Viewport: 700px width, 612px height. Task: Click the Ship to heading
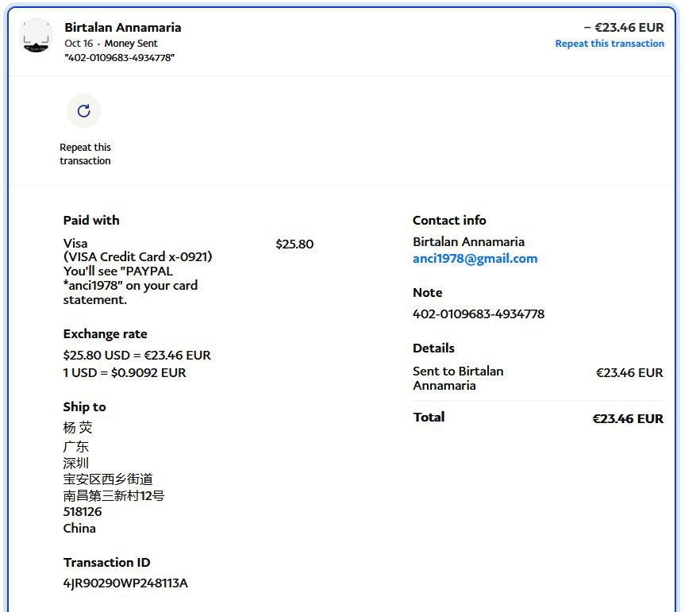[x=84, y=407]
